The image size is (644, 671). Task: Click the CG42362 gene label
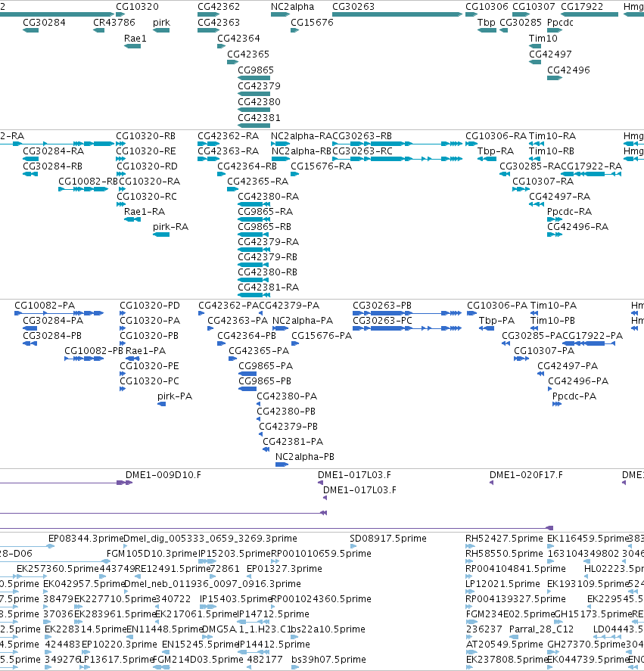219,7
